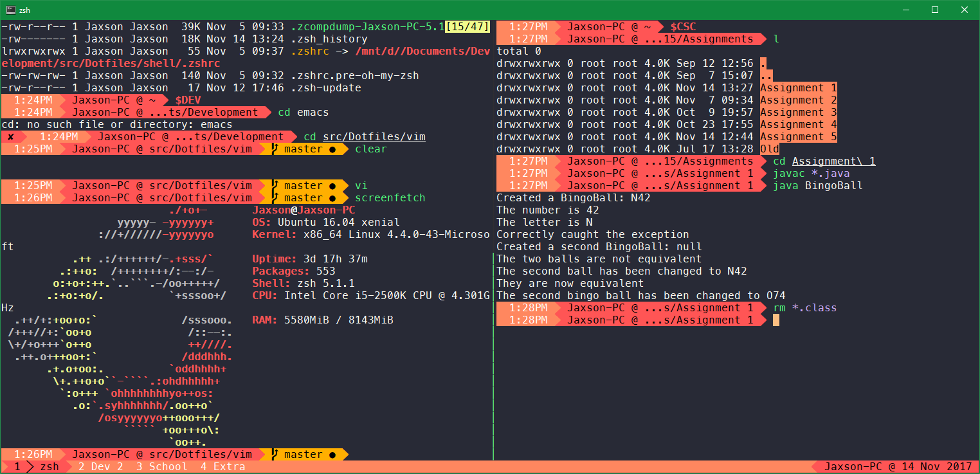Click the OS: Ubuntu 16.04 xenial line
Viewport: 980px width, 474px height.
(x=325, y=223)
